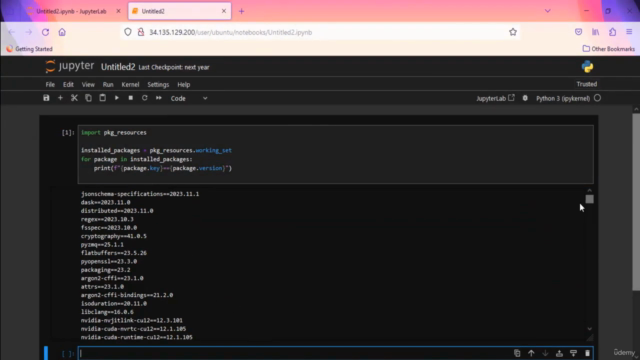Interrupt the kernel stop button

(x=131, y=98)
